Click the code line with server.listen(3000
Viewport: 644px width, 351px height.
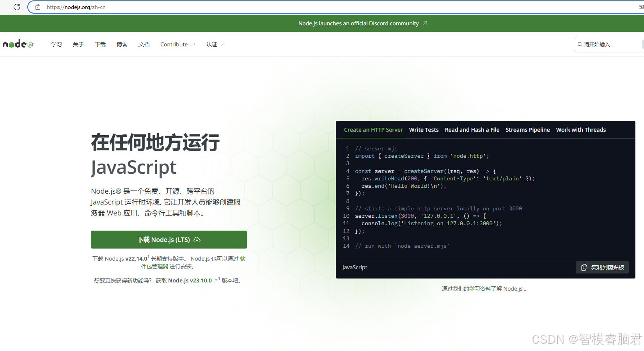pyautogui.click(x=420, y=216)
